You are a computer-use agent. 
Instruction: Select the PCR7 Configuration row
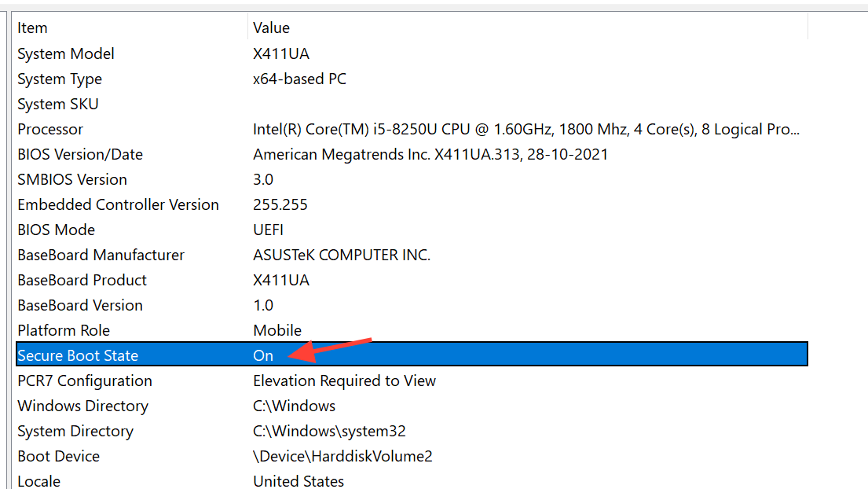(85, 381)
